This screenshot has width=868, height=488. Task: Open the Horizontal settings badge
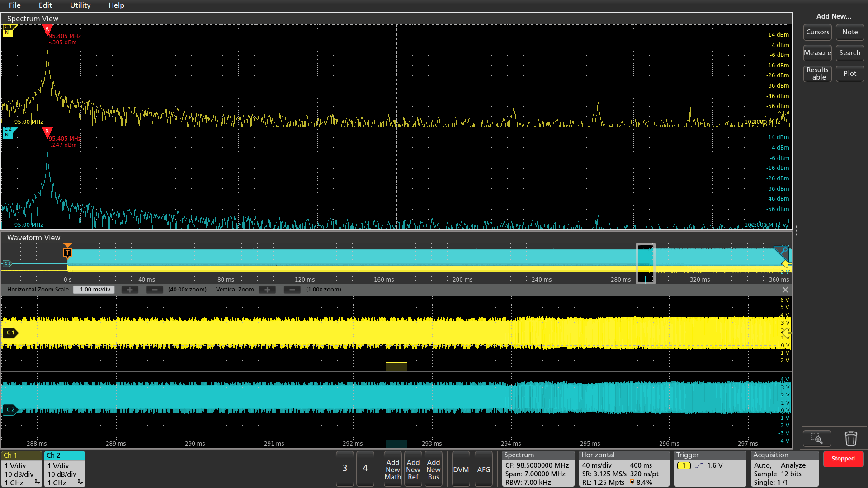coord(624,469)
